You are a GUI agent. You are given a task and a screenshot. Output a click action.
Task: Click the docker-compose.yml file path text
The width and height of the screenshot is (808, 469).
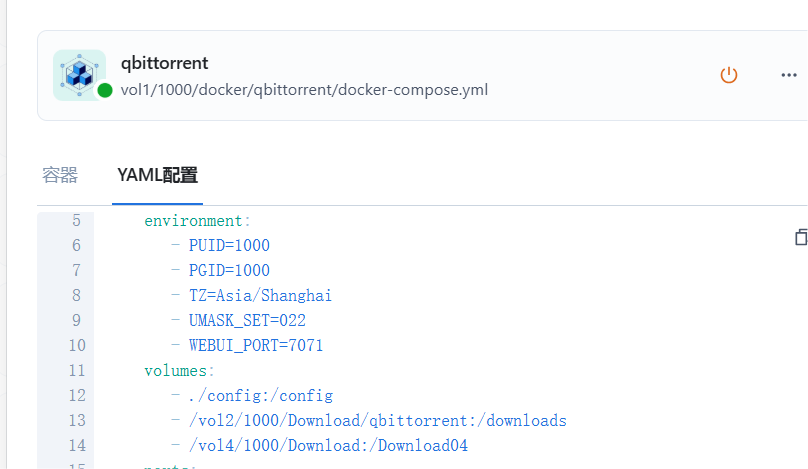tap(304, 90)
